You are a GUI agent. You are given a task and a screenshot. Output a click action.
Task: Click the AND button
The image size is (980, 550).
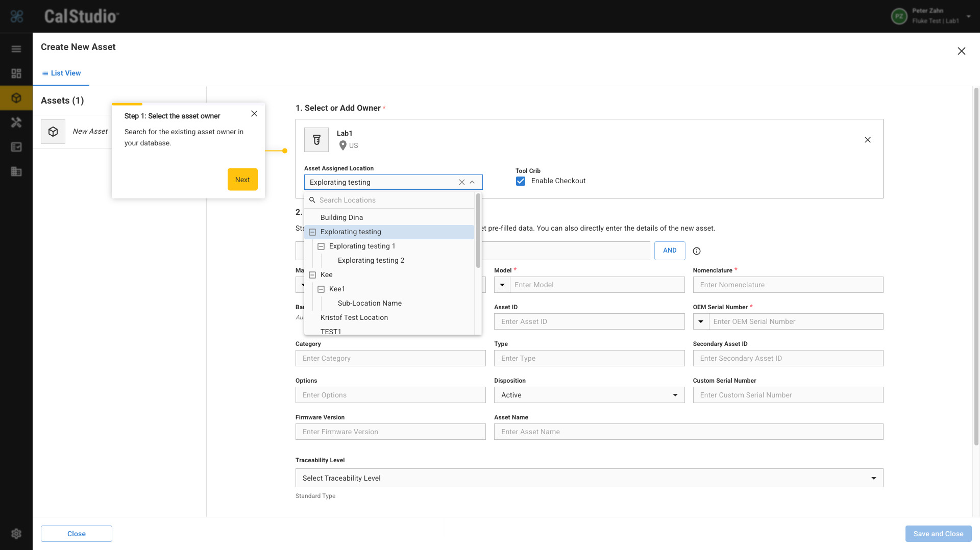[670, 251]
